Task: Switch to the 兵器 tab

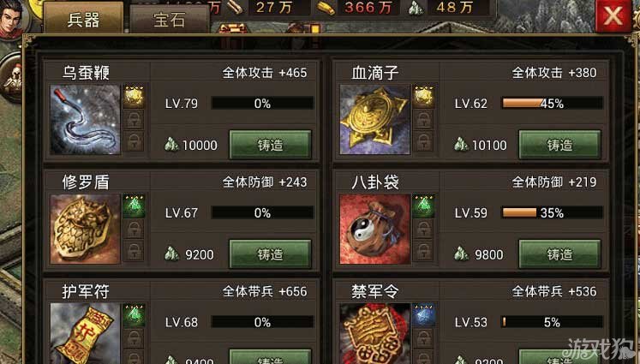Action: tap(83, 18)
